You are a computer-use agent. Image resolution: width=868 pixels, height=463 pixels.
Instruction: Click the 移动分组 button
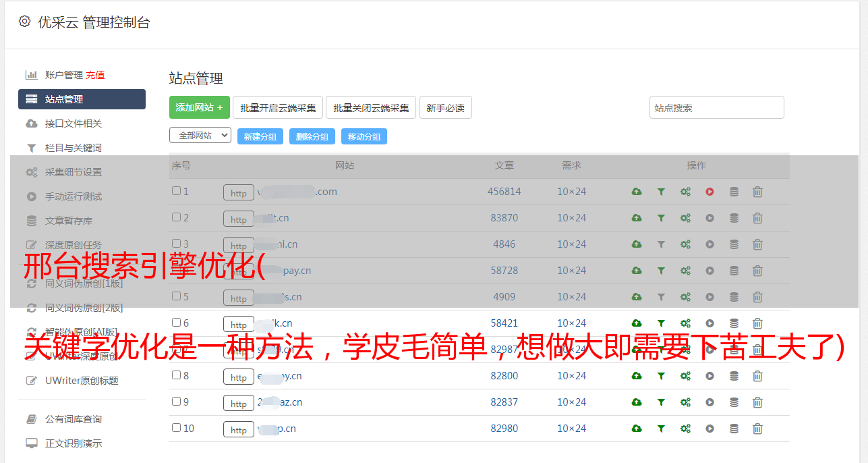pyautogui.click(x=364, y=136)
